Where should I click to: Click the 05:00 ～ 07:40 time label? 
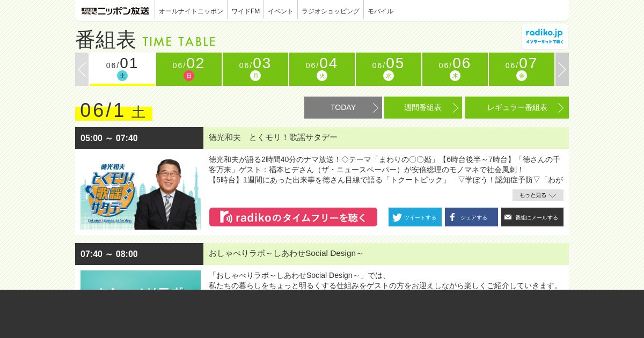(x=109, y=138)
